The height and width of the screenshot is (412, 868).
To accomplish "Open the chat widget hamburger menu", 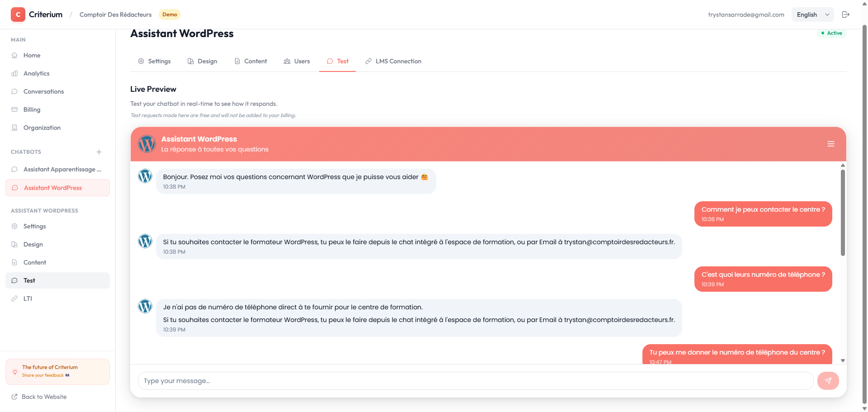I will tap(830, 144).
